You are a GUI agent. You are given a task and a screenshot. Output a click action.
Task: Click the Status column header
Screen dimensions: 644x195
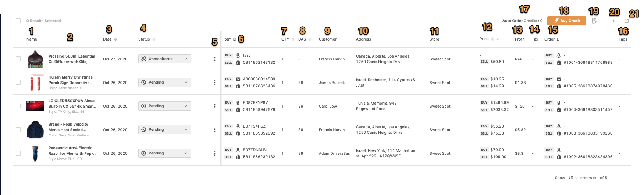tap(144, 39)
